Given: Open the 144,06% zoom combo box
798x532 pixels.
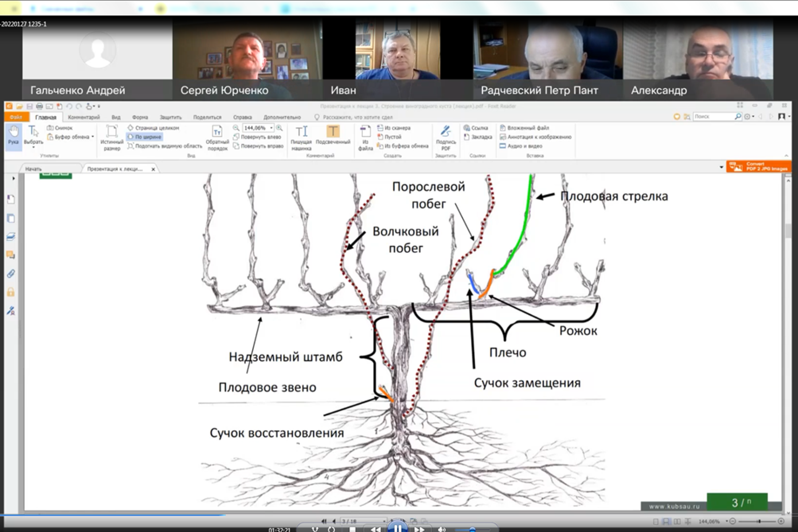Looking at the screenshot, I should pos(259,128).
